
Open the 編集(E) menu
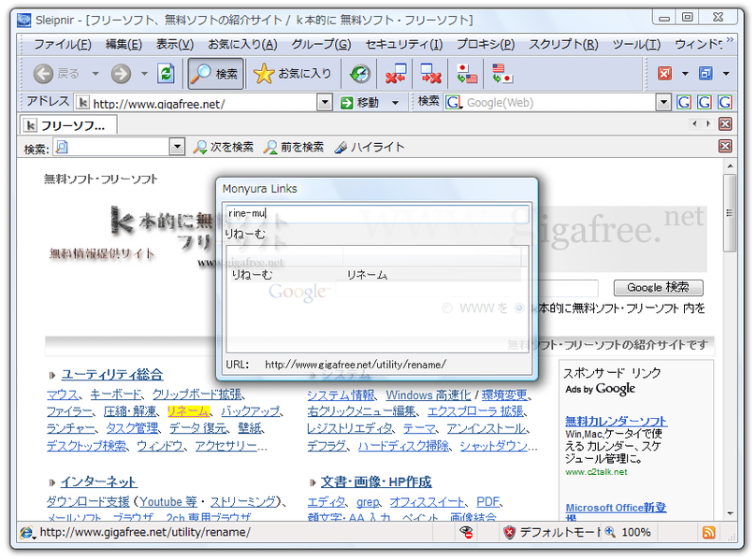coord(124,44)
